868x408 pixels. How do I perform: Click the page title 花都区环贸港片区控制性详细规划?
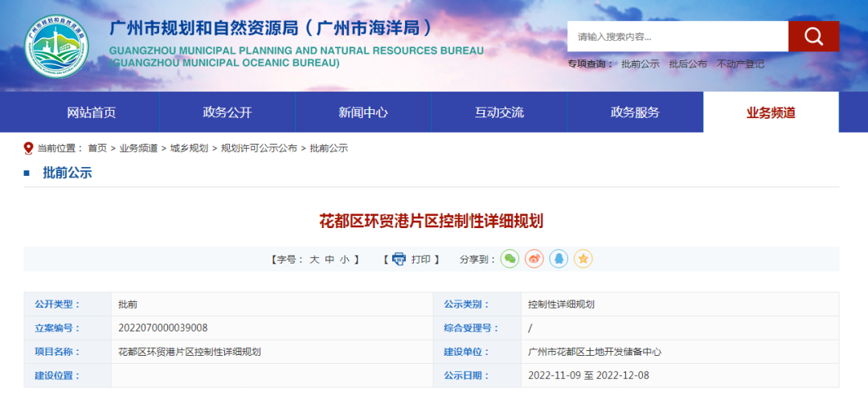(x=432, y=222)
